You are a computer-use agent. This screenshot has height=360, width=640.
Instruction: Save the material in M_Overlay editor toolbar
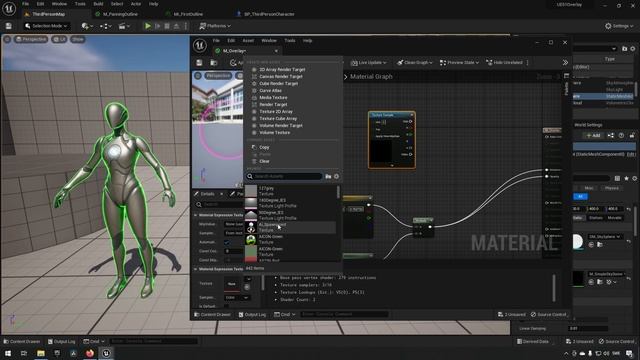[x=199, y=63]
